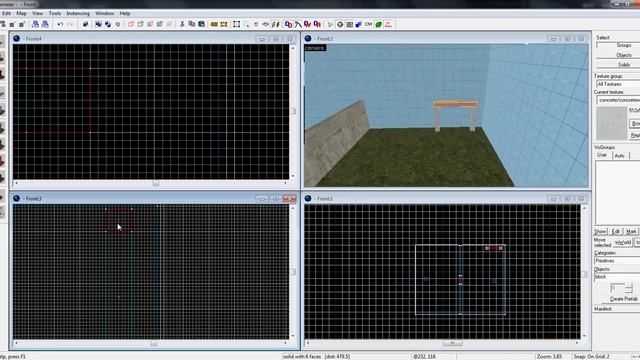The height and width of the screenshot is (360, 640).
Task: Click the paste icon in toolbar
Action: tap(201, 24)
